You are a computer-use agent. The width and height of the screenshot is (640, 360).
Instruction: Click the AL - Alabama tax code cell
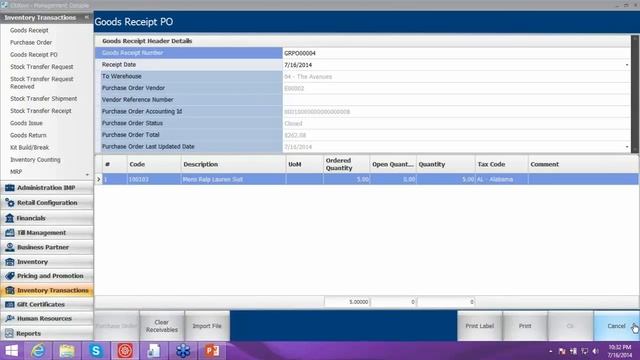pos(502,179)
